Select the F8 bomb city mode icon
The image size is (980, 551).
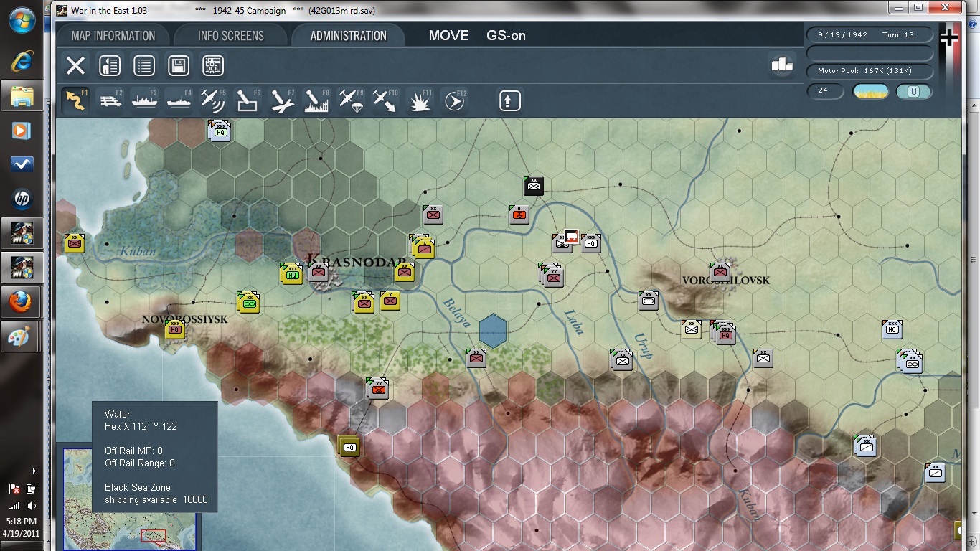click(316, 100)
